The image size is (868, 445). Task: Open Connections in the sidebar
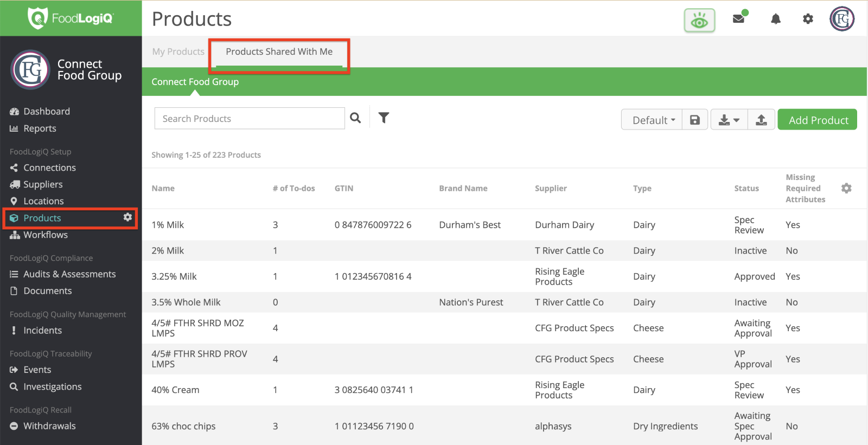coord(49,167)
